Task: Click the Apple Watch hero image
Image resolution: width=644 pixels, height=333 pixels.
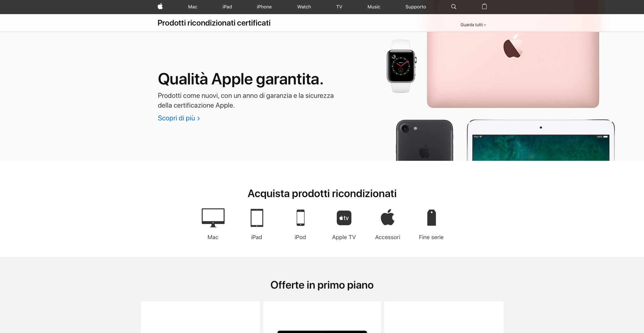Action: (x=401, y=66)
